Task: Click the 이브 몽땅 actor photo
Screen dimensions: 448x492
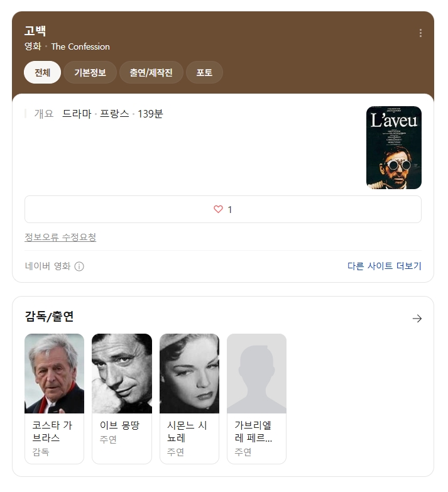Action: [122, 373]
